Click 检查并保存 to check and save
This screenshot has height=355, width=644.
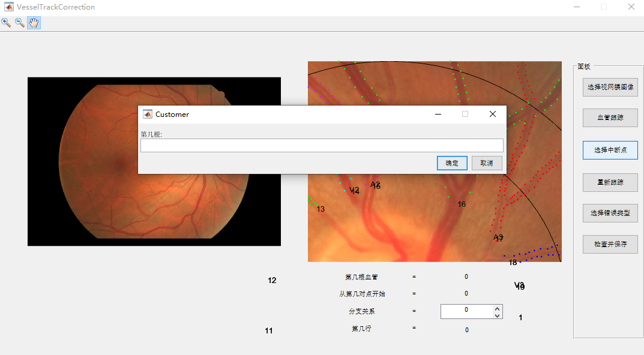[x=610, y=244]
